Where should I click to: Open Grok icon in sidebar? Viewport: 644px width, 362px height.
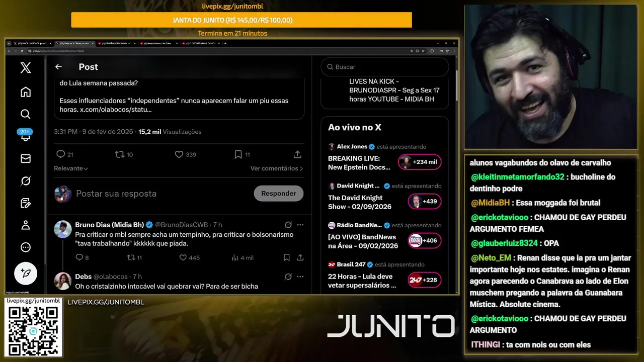[x=26, y=181]
